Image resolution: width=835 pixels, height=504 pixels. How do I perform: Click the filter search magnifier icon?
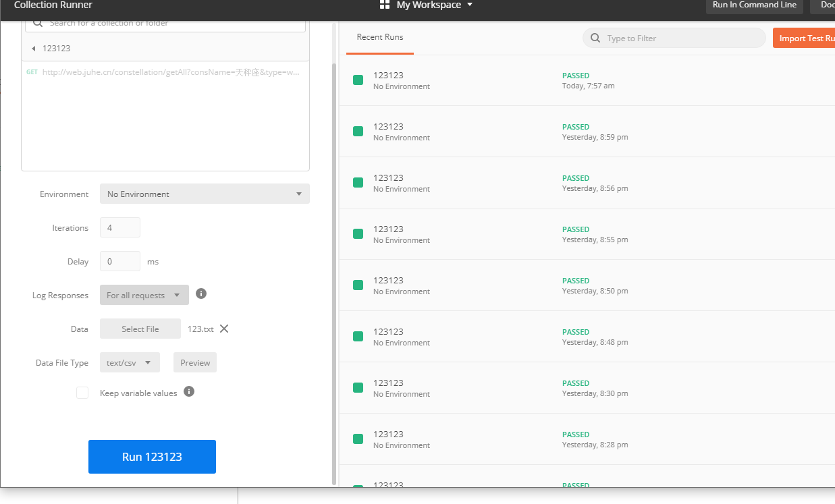click(595, 38)
